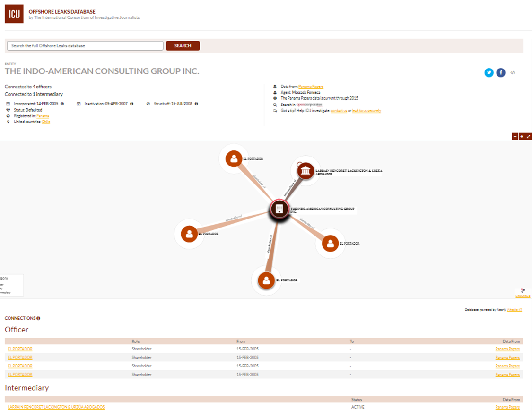Follow the 'leak to us securely' link
This screenshot has height=420, width=532.
366,111
